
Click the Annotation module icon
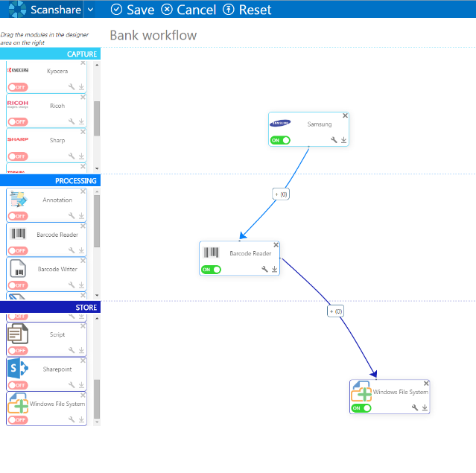[18, 199]
